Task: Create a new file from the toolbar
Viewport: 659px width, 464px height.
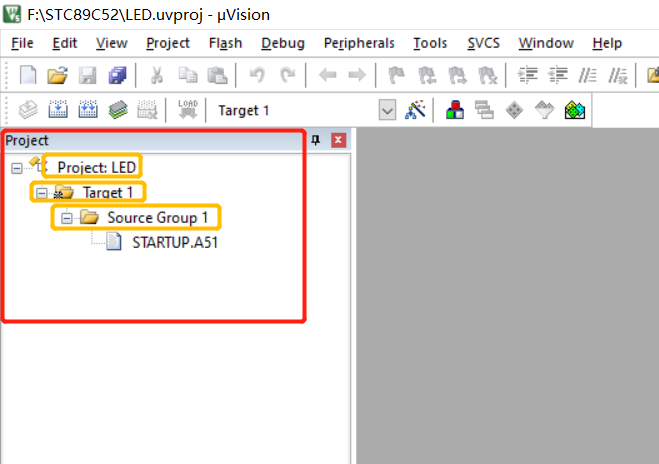Action: (28, 76)
